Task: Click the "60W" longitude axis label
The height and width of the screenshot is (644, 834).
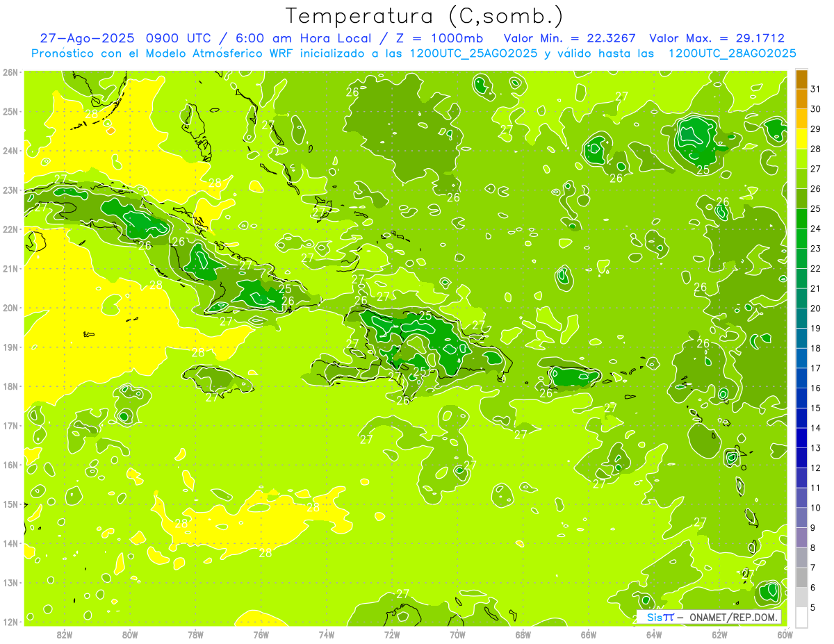Action: (785, 634)
